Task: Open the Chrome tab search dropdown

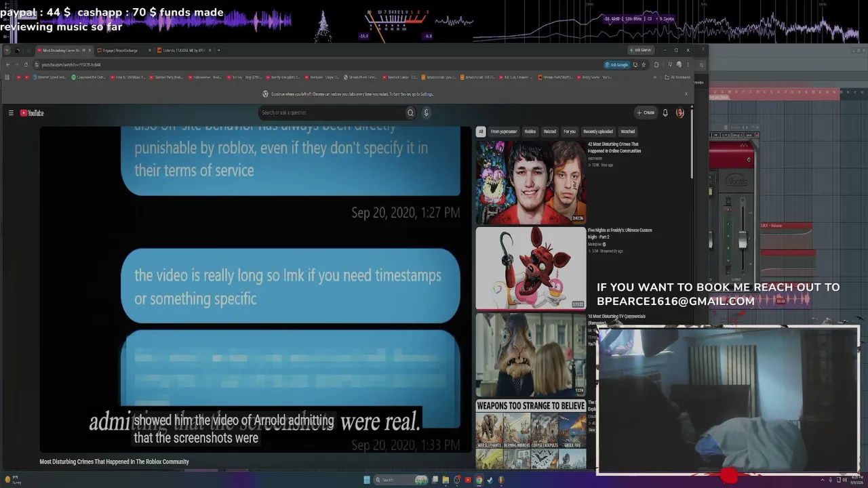Action: pos(7,50)
